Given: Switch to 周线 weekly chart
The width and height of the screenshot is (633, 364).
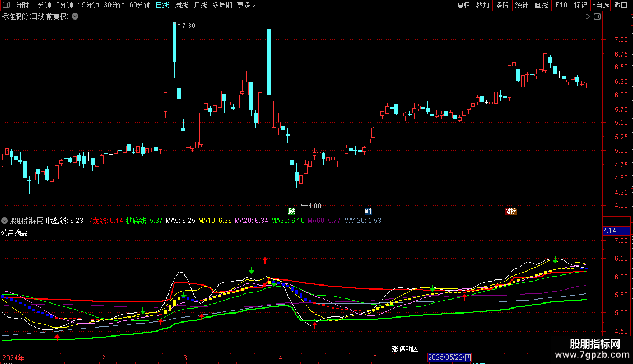Looking at the screenshot, I should 181,5.
